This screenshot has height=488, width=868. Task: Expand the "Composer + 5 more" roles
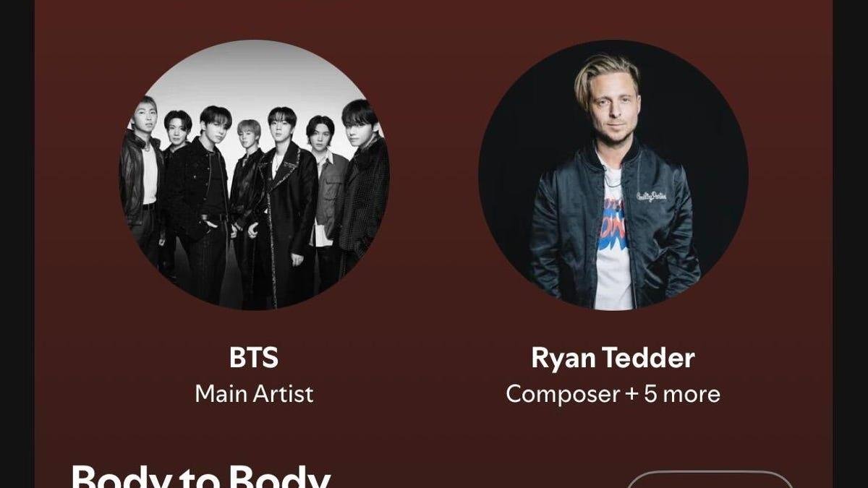[x=613, y=394]
